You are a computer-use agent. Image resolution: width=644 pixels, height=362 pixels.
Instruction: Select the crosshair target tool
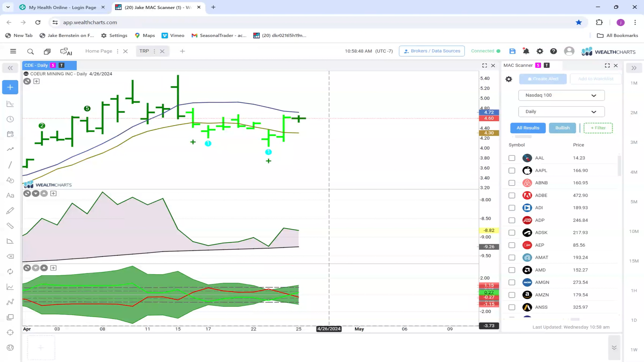[x=10, y=333]
